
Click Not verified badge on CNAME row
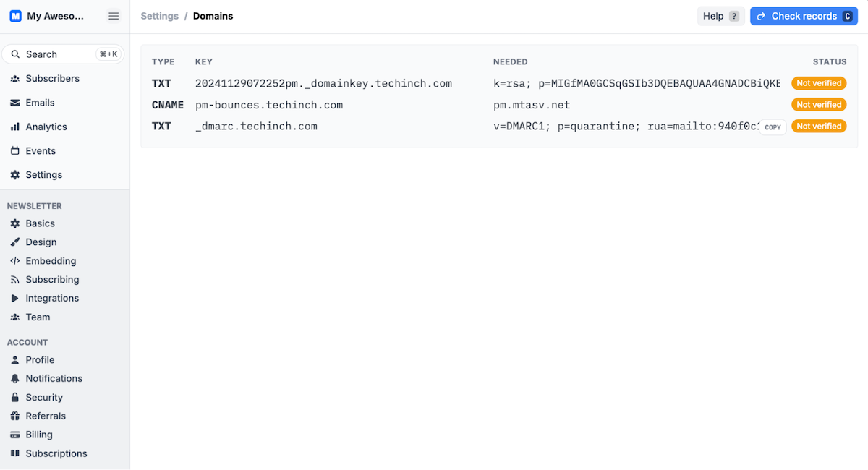point(819,105)
